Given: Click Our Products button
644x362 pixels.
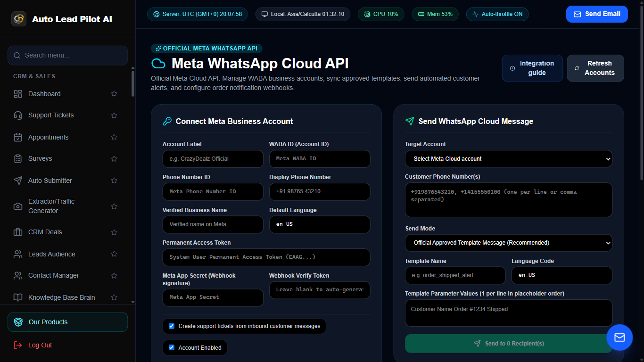Looking at the screenshot, I should click(67, 322).
